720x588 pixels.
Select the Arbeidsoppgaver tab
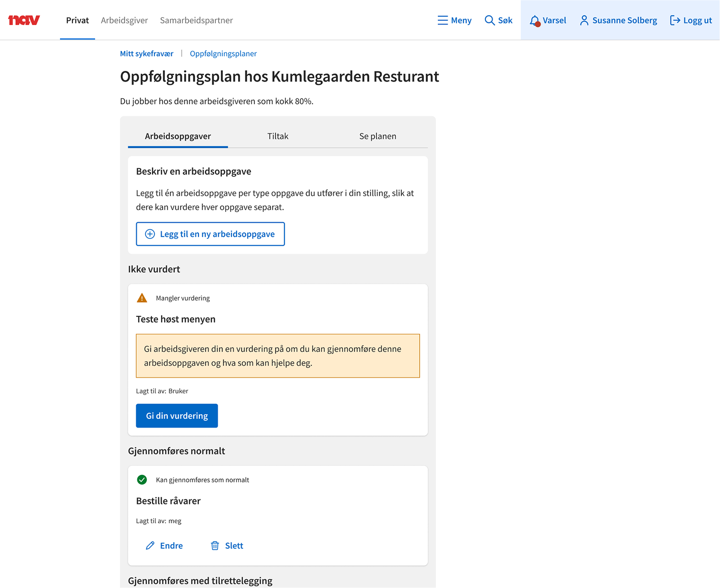click(x=178, y=136)
